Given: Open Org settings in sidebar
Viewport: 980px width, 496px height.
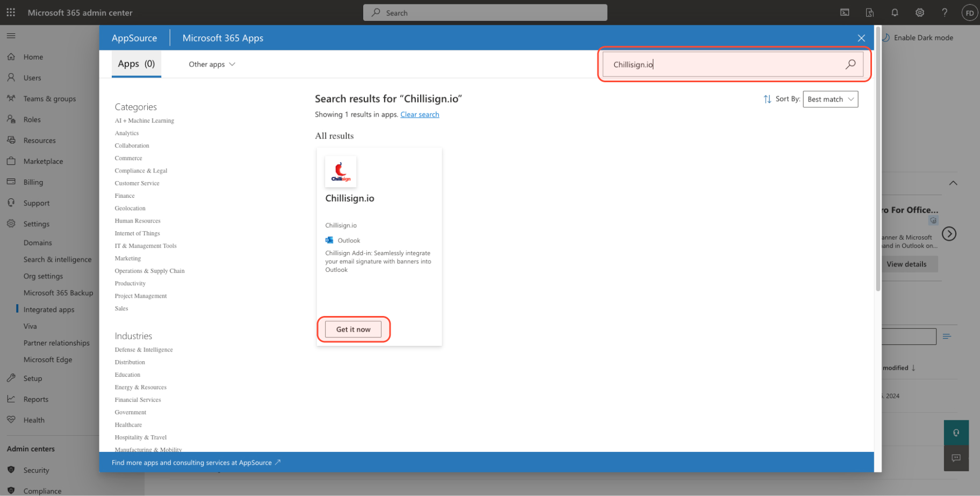Looking at the screenshot, I should coord(43,276).
